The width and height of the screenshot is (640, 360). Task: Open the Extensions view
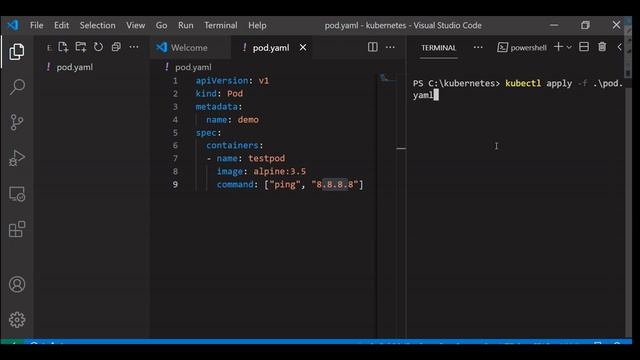click(x=17, y=229)
